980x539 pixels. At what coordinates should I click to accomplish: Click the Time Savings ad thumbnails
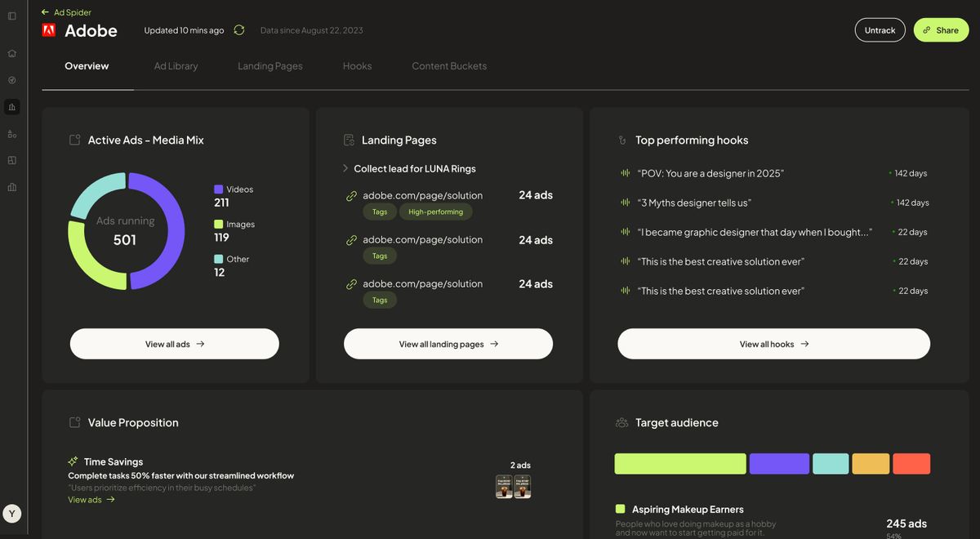[x=513, y=487]
